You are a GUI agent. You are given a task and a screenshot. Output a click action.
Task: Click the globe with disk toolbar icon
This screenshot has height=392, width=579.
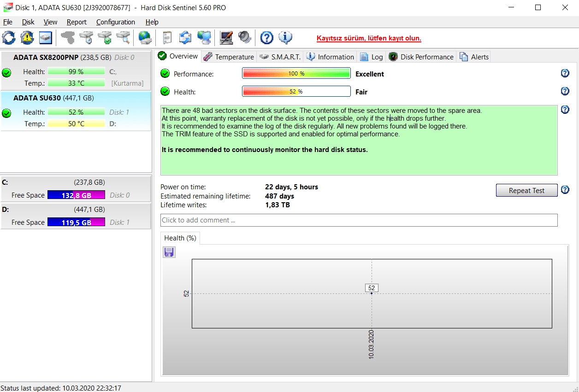click(x=145, y=38)
